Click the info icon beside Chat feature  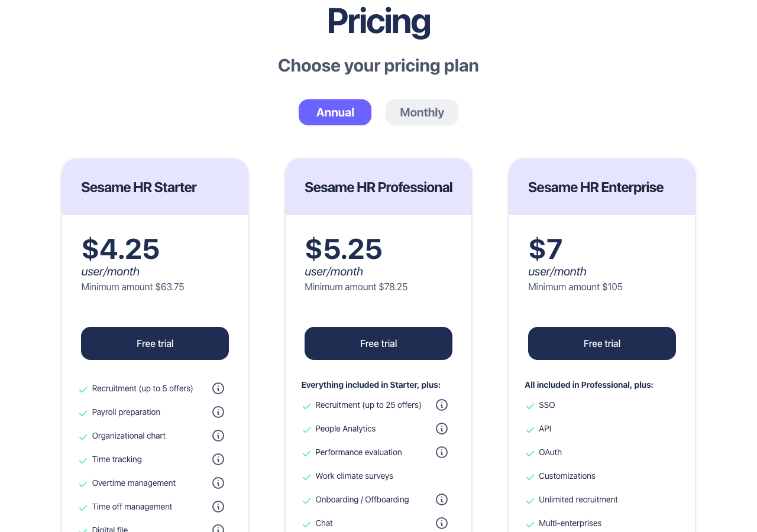click(442, 523)
